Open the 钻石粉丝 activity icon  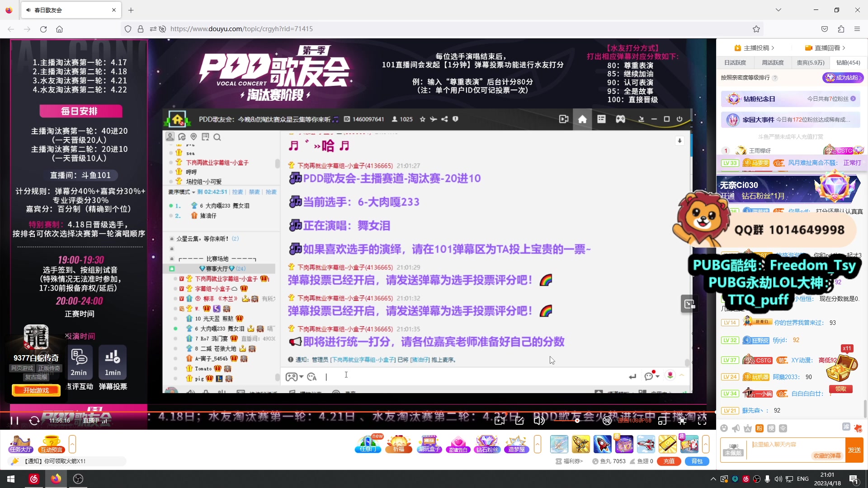487,444
